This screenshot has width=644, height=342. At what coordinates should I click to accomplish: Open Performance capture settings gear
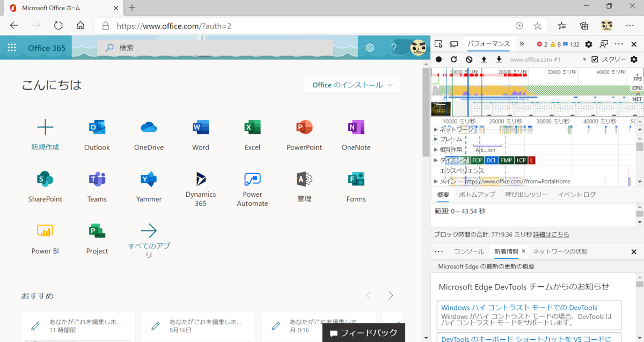(x=634, y=60)
